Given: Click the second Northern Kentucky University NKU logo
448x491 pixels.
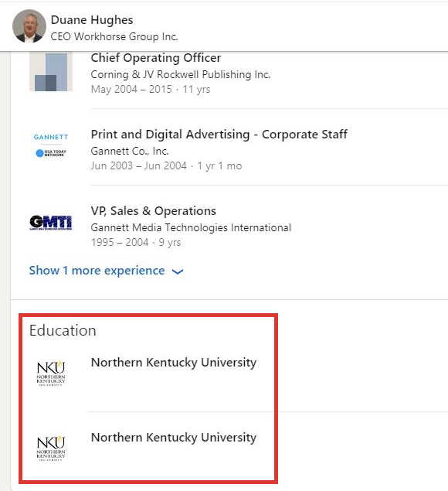Looking at the screenshot, I should tap(51, 448).
